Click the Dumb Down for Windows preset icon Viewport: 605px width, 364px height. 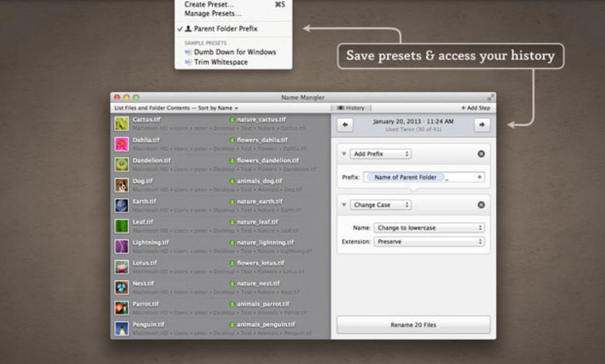[x=188, y=52]
